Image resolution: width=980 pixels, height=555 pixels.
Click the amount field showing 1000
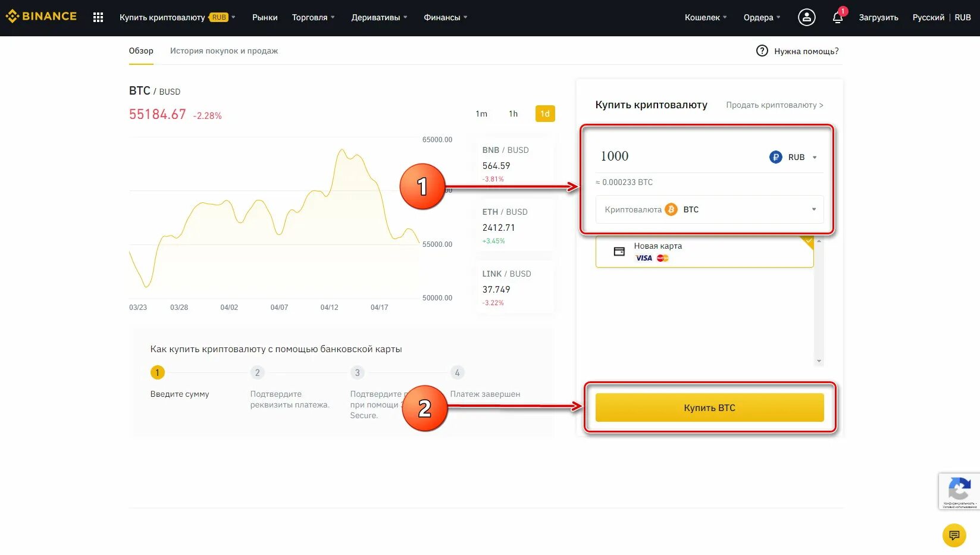point(678,156)
